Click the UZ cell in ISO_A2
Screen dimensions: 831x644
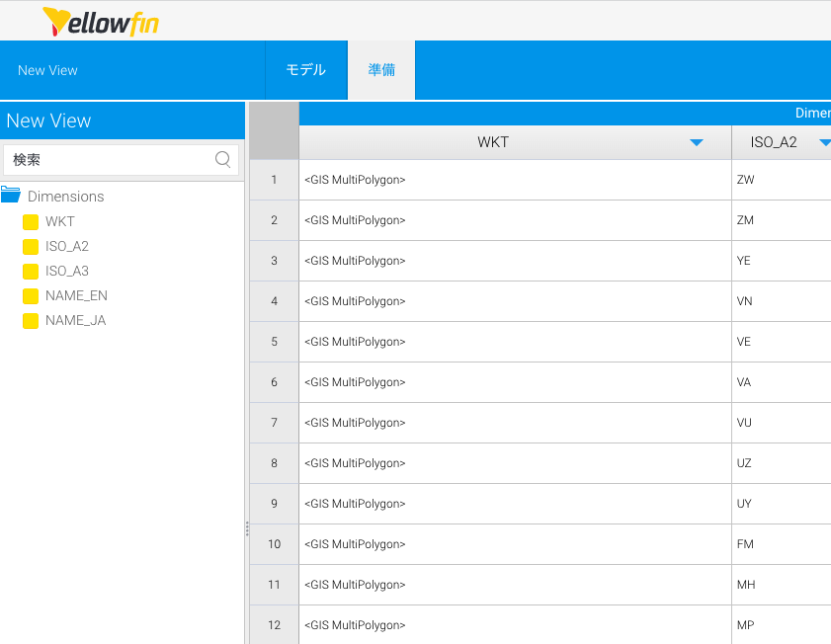782,463
